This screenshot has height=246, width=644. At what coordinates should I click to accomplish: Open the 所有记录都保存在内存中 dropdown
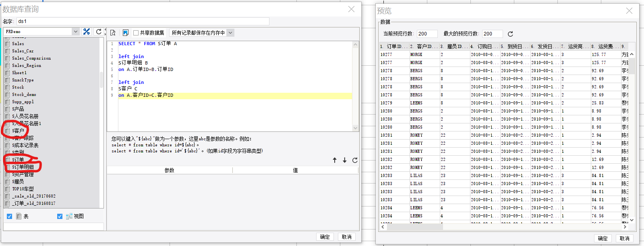click(230, 33)
